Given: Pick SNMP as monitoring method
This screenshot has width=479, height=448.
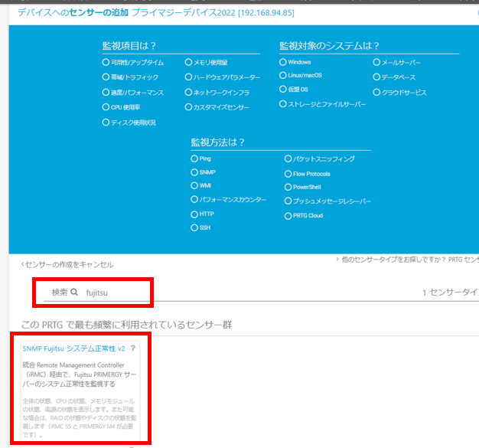Looking at the screenshot, I should (194, 172).
